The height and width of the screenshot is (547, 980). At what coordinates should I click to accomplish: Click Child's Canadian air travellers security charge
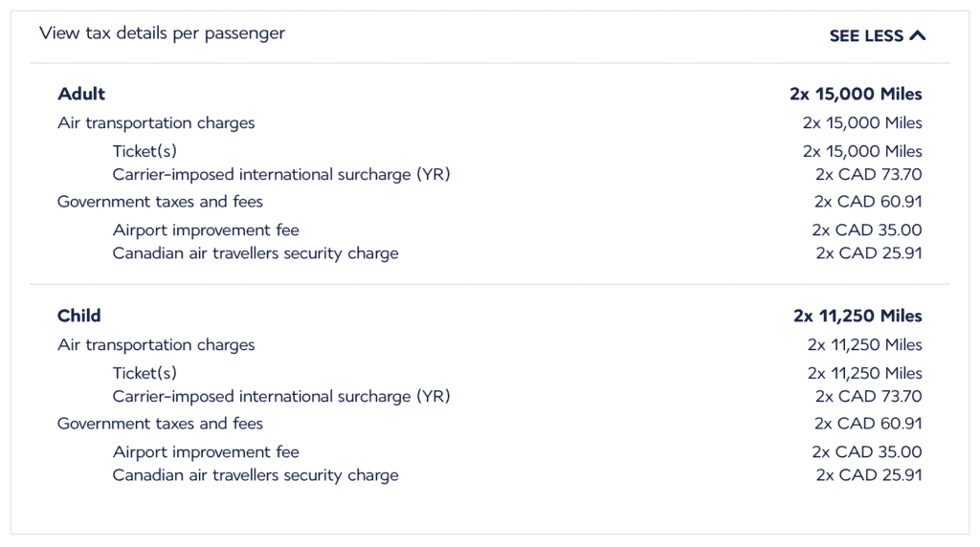(x=256, y=475)
